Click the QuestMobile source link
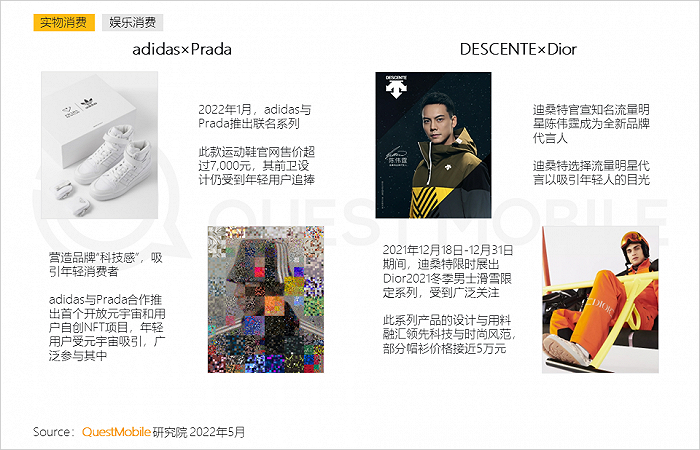The image size is (700, 450). tap(116, 432)
